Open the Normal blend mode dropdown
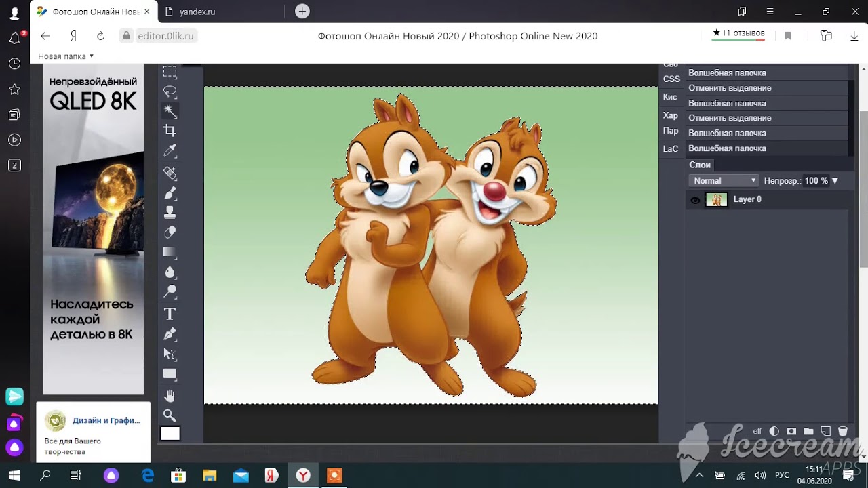Viewport: 868px width, 488px height. point(724,181)
